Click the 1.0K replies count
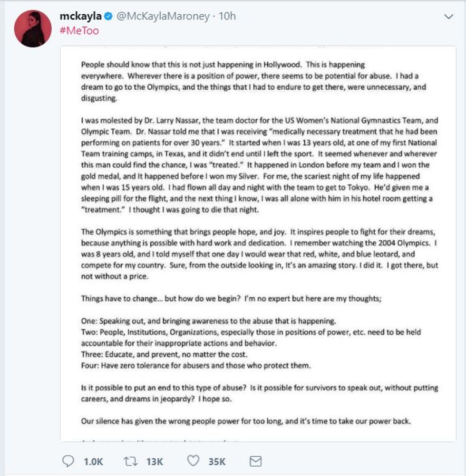The height and width of the screenshot is (476, 466). click(92, 461)
